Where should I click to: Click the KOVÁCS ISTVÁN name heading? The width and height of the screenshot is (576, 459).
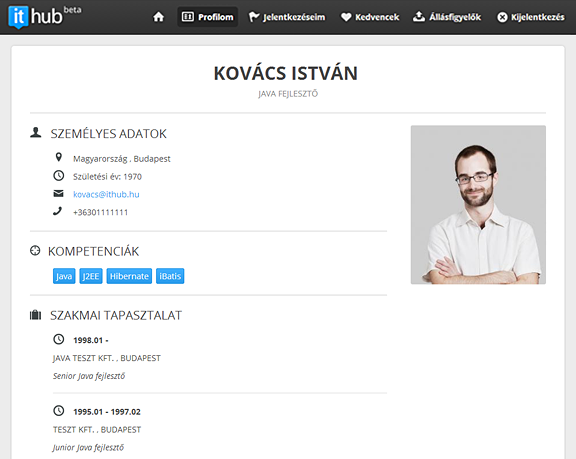[286, 73]
